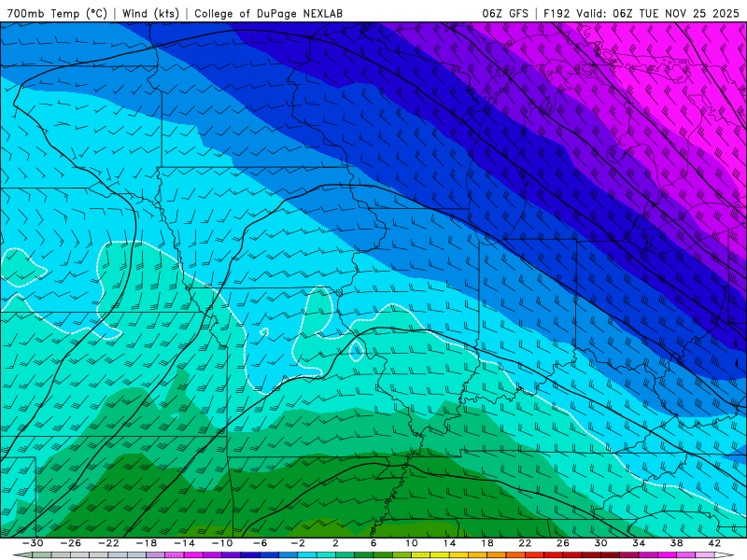
Task: Click the 26 legend value
Action: click(x=563, y=543)
